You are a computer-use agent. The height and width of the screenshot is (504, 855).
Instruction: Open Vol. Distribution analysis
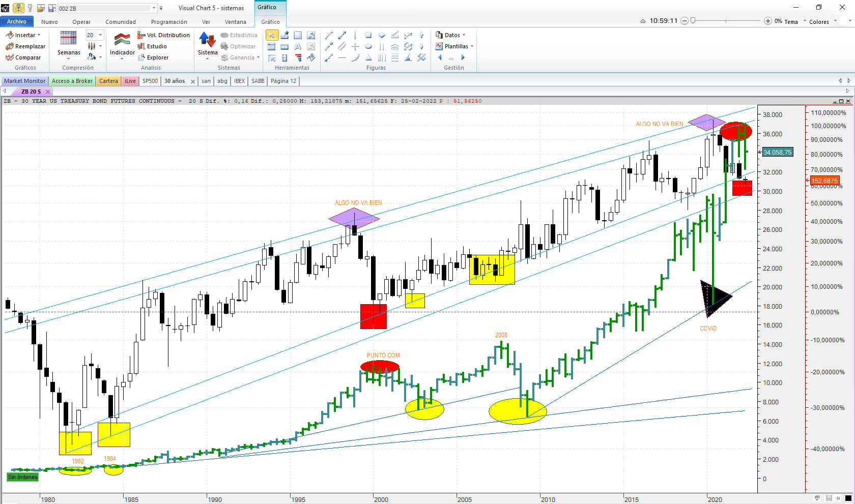(x=164, y=35)
